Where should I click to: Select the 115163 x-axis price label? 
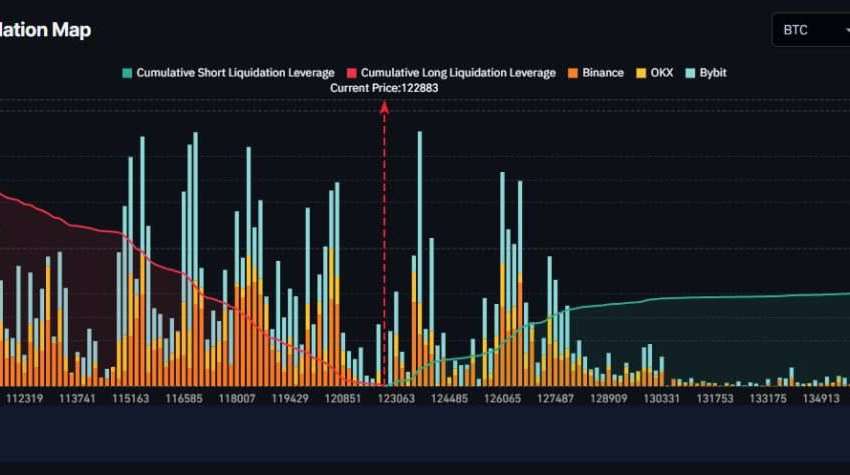130,398
